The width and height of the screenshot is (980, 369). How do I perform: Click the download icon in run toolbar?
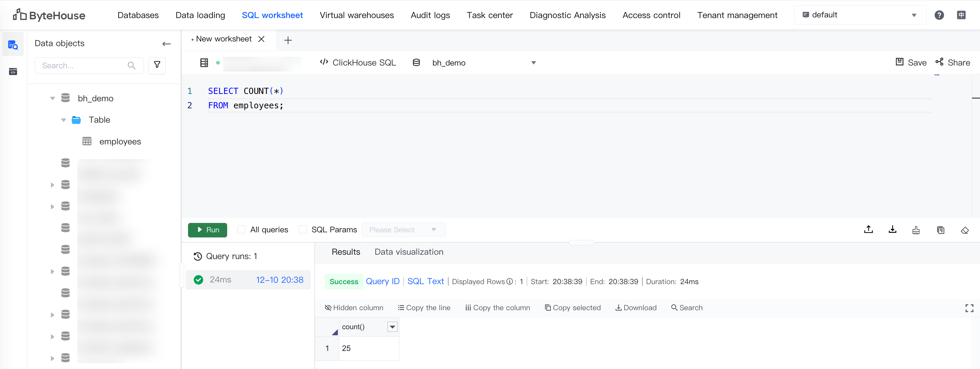tap(892, 230)
